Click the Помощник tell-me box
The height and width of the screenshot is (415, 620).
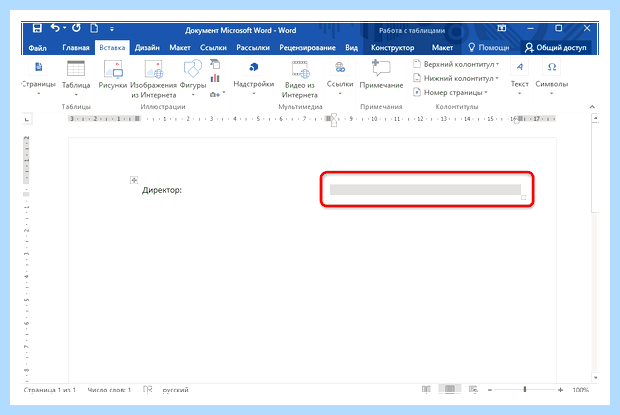click(489, 48)
